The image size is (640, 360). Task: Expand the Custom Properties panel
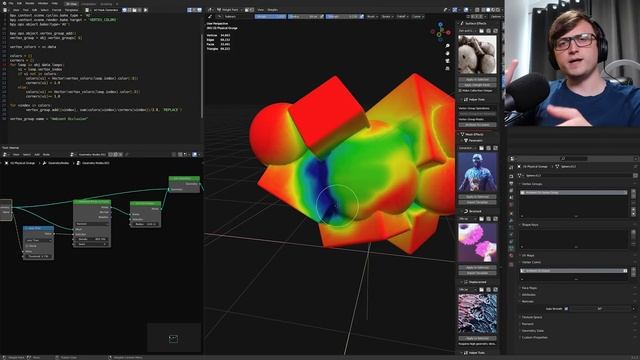(x=535, y=337)
